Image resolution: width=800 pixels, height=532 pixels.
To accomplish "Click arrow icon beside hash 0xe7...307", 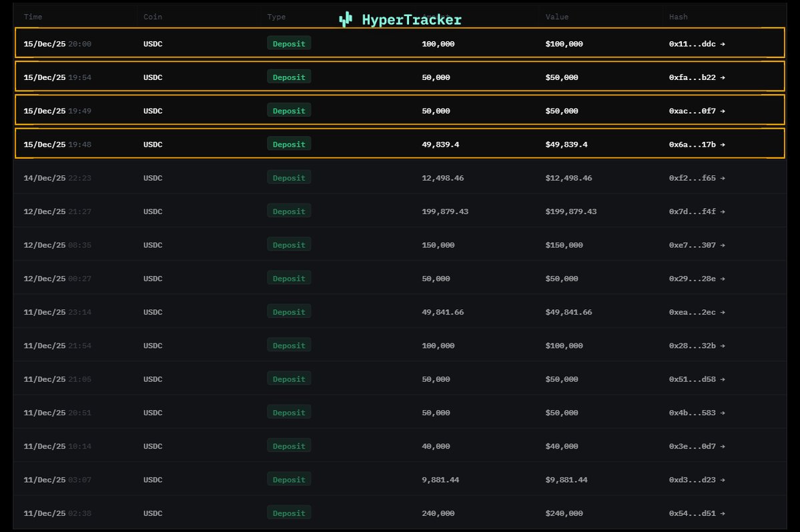I will 723,245.
